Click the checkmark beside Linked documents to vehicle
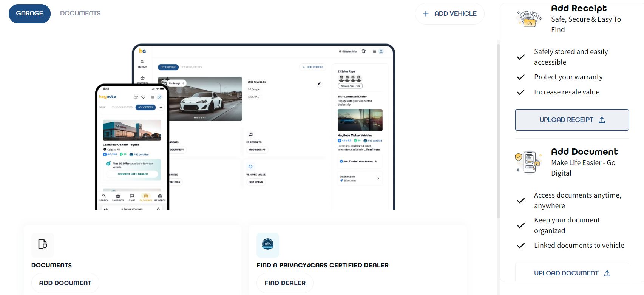 pyautogui.click(x=521, y=246)
